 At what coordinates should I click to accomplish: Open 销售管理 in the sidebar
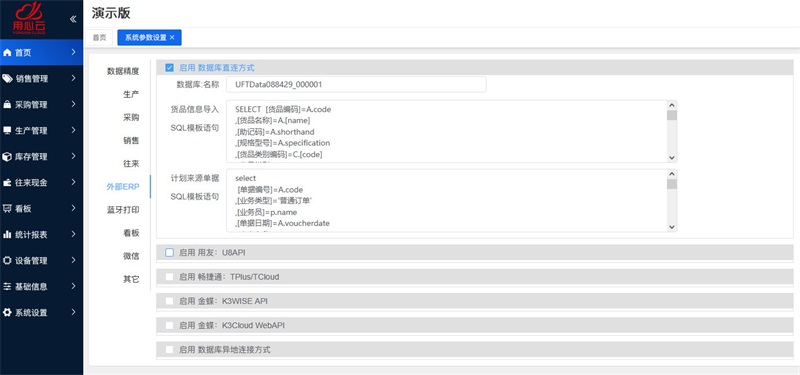click(x=41, y=79)
